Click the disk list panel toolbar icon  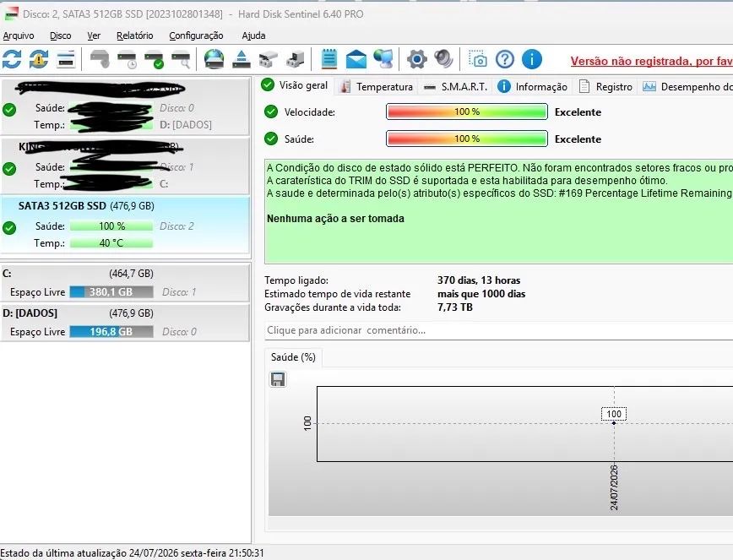(x=66, y=59)
